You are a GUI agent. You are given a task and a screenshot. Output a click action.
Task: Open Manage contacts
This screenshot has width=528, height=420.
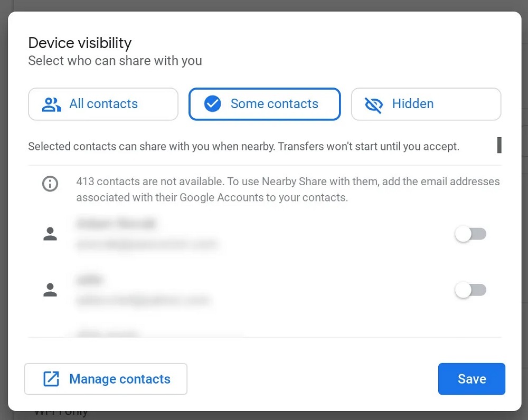(106, 379)
